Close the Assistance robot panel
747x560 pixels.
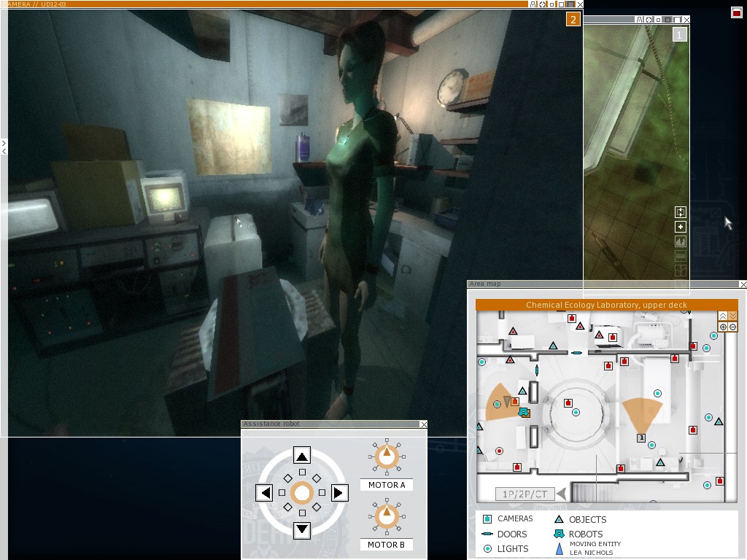click(x=424, y=424)
